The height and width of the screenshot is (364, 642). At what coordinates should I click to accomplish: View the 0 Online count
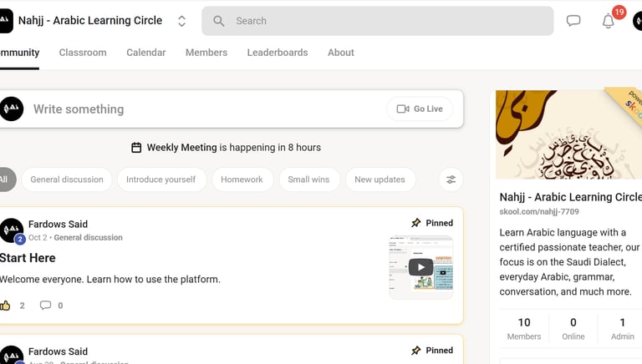pos(573,329)
